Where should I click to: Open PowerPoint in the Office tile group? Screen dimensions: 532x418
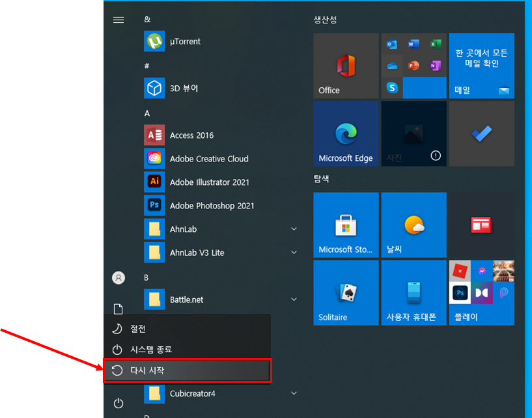(x=413, y=66)
